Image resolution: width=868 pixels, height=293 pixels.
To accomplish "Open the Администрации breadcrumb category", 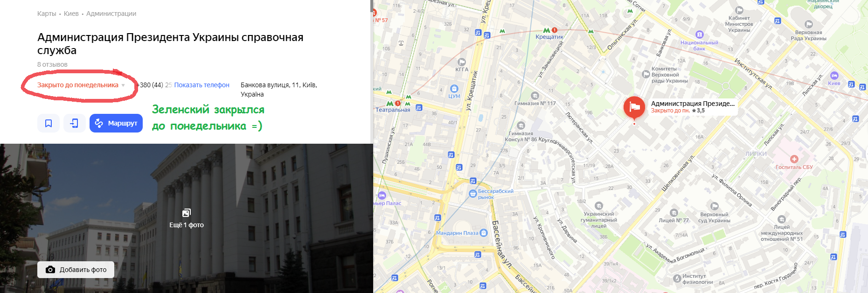I will click(x=111, y=14).
